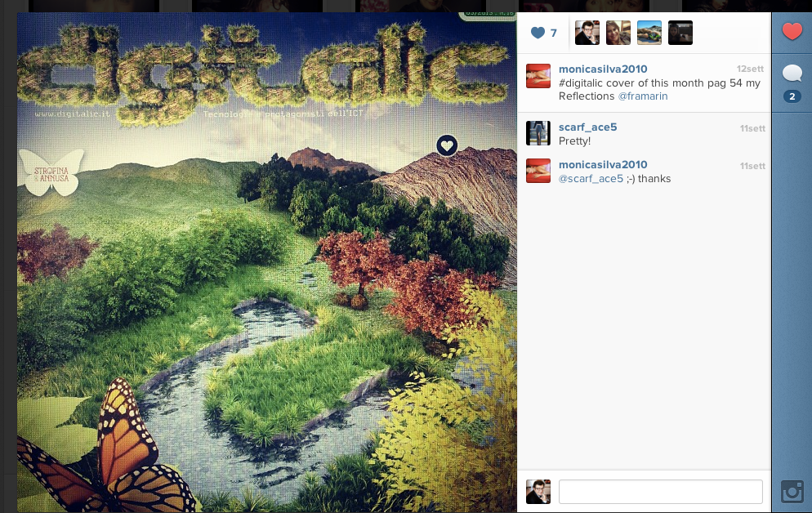This screenshot has width=812, height=513.
Task: Open the fourth liker's dark avatar
Action: (x=680, y=33)
